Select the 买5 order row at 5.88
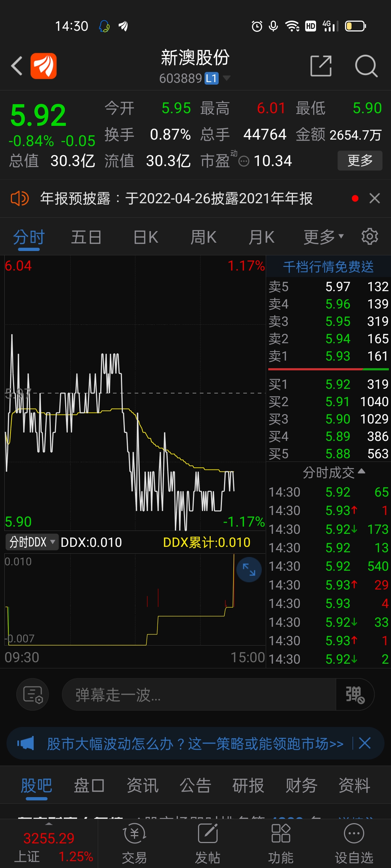The width and height of the screenshot is (391, 868). 328,454
